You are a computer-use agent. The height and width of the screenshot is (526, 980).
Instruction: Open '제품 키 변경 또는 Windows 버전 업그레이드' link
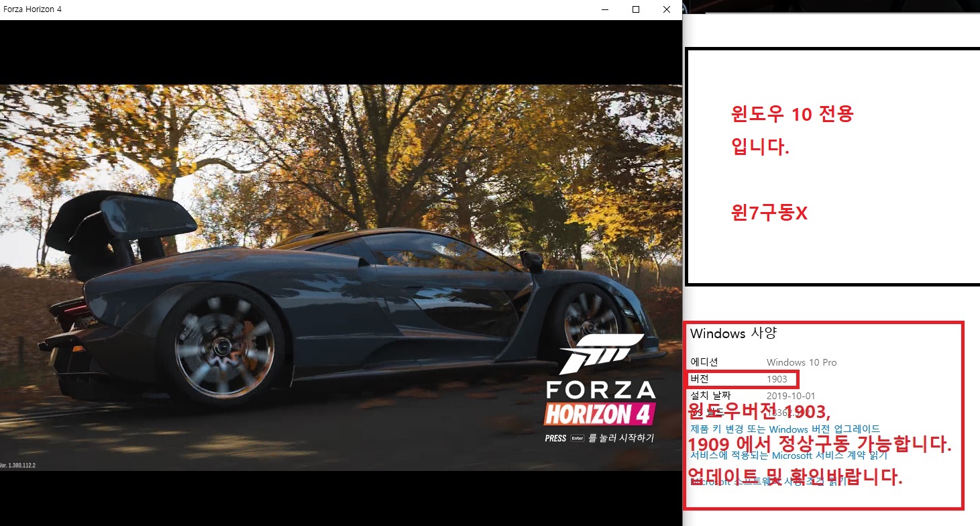coord(785,429)
